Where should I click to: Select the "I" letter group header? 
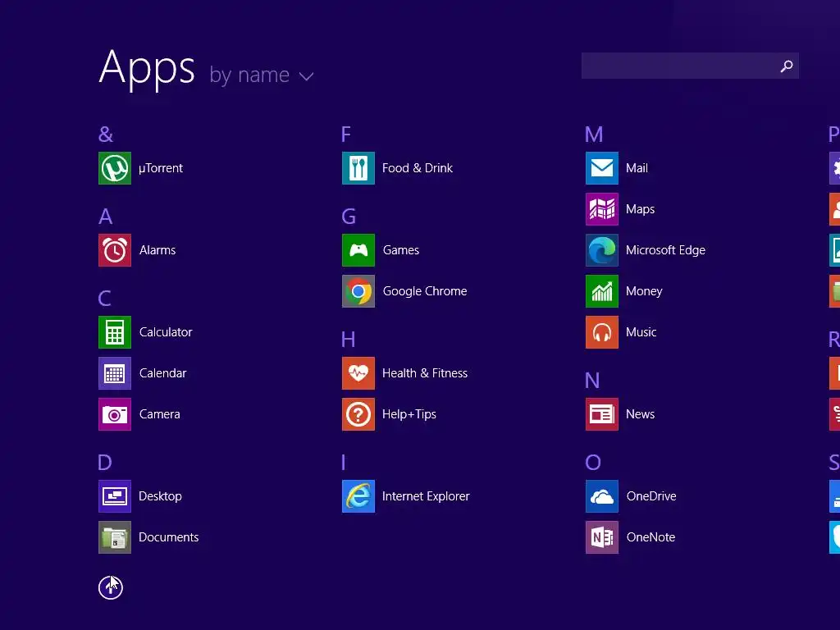tap(344, 463)
